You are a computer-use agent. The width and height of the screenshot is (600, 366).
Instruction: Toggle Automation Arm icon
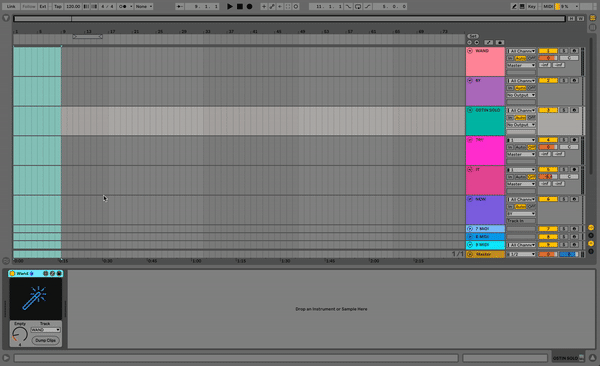coord(272,7)
